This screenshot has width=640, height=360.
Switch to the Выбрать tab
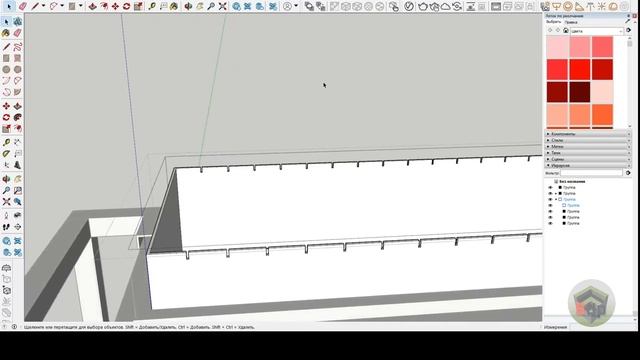point(553,22)
